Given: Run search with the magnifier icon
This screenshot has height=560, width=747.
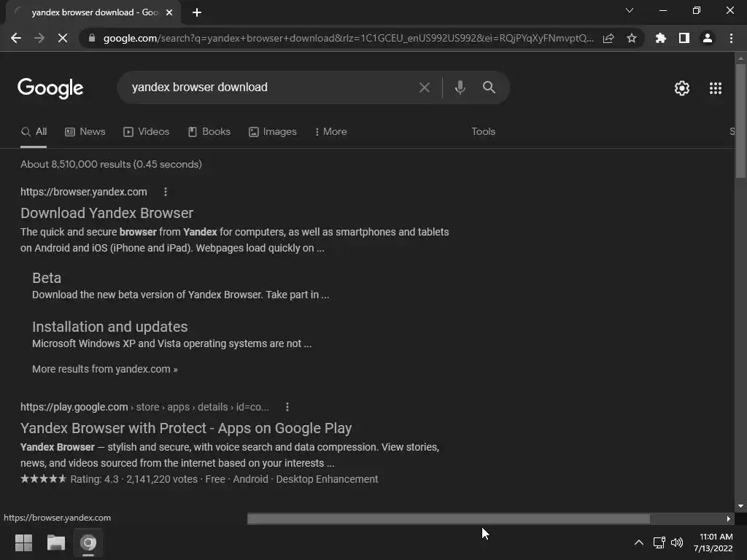Looking at the screenshot, I should tap(489, 87).
